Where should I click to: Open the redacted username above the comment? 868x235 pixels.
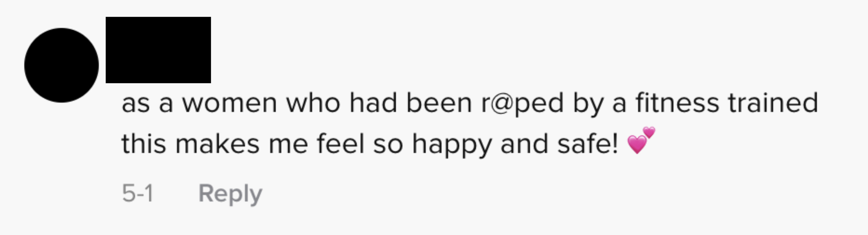click(158, 50)
